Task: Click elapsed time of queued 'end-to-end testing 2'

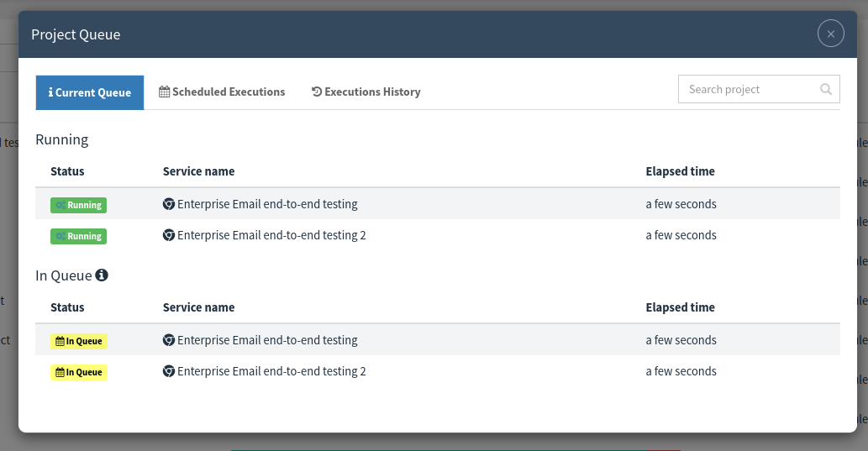Action: (681, 371)
